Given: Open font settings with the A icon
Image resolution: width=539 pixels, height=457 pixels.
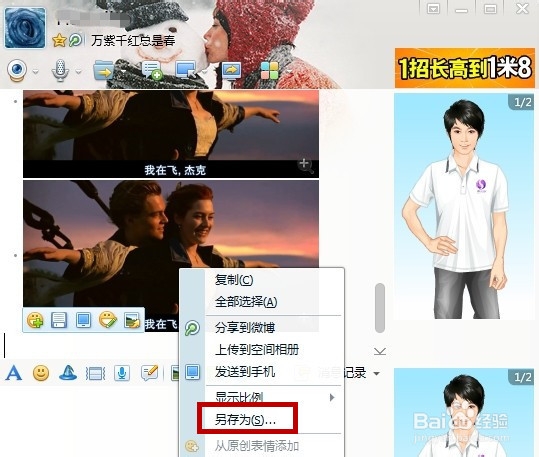Looking at the screenshot, I should pyautogui.click(x=14, y=373).
